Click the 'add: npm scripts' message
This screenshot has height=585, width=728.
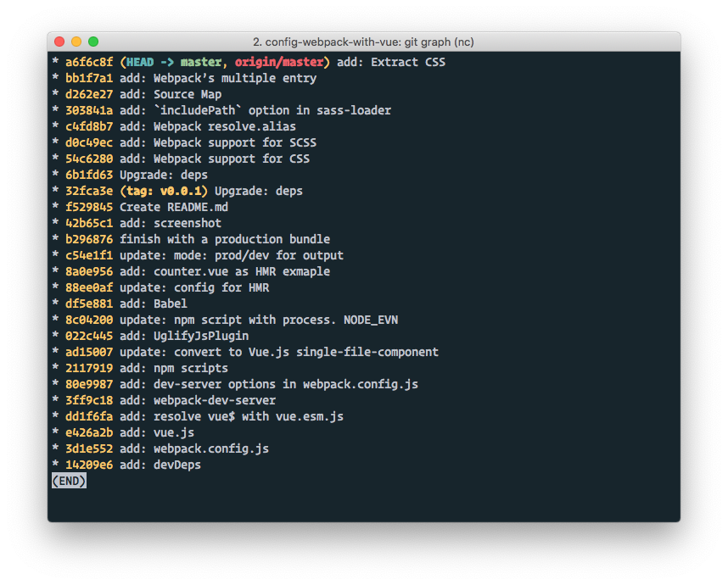click(x=174, y=368)
